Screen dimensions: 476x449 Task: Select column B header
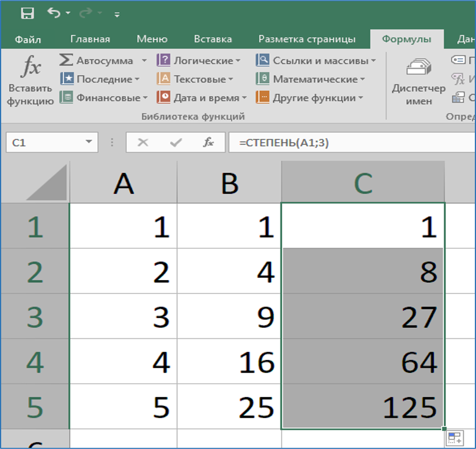click(229, 182)
